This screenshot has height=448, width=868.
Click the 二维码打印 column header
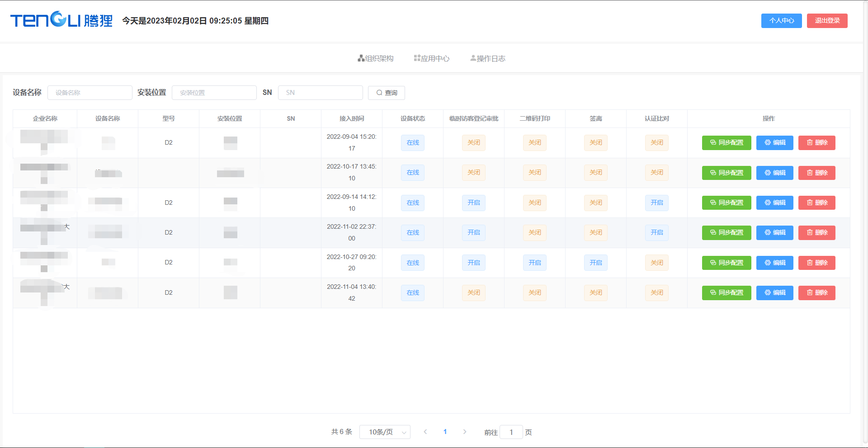click(x=535, y=118)
